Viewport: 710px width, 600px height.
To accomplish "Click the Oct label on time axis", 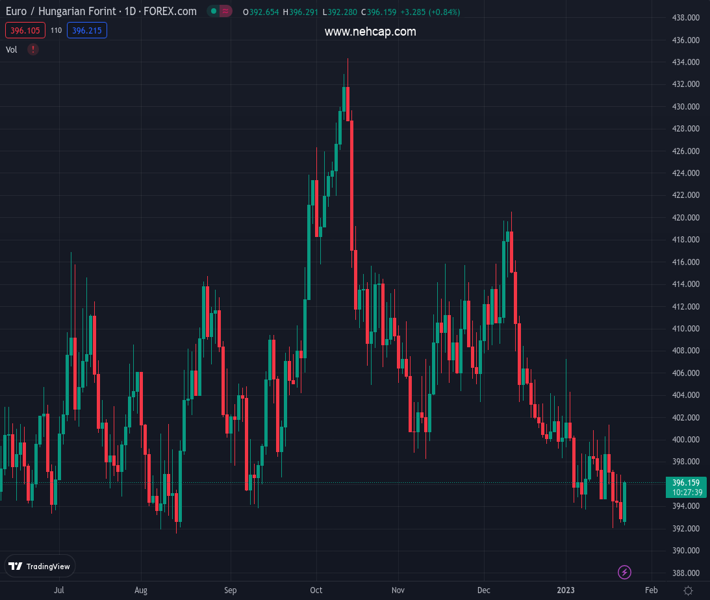I will (x=316, y=591).
